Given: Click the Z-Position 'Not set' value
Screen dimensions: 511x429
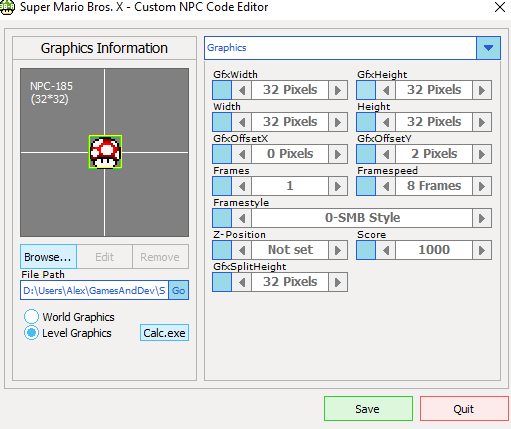Looking at the screenshot, I should pyautogui.click(x=290, y=250).
